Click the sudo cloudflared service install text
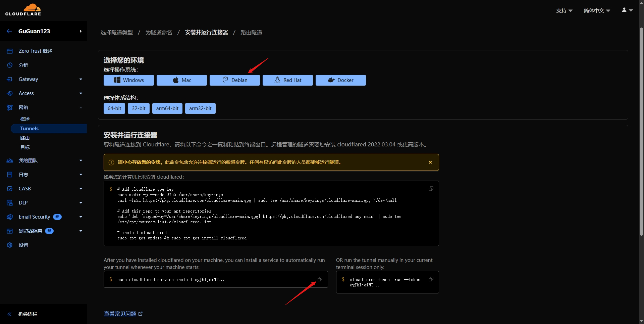Screen dimensions: 644x324 point(171,280)
